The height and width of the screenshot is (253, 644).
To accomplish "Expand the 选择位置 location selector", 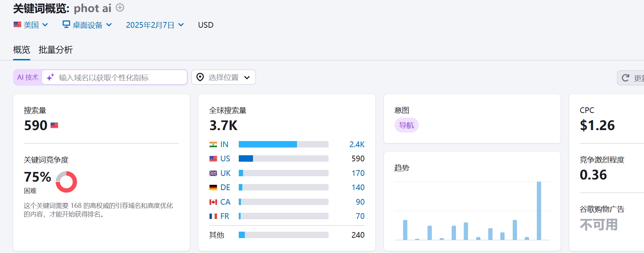I will pos(224,77).
